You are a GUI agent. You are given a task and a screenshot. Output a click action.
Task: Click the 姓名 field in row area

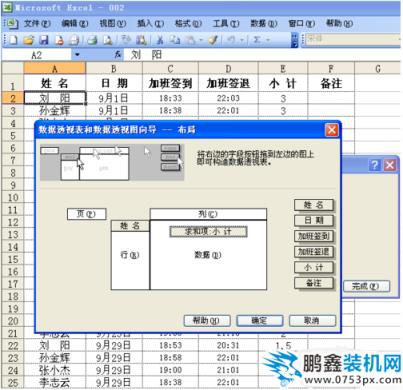(x=130, y=226)
